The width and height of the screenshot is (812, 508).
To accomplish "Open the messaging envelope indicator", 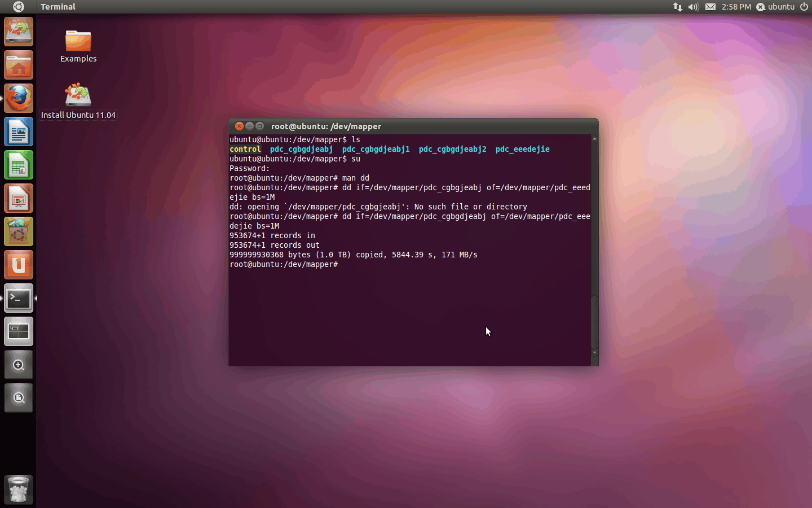I will [x=710, y=7].
